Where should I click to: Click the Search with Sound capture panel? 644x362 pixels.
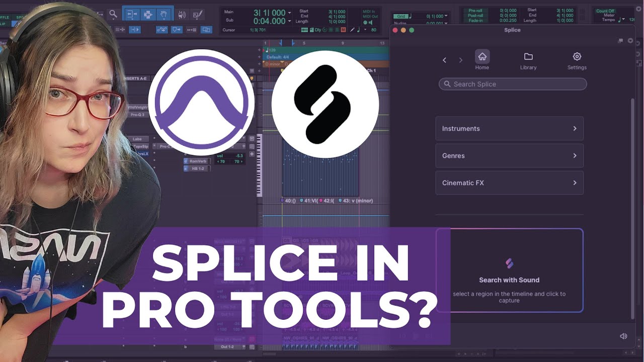coord(510,270)
